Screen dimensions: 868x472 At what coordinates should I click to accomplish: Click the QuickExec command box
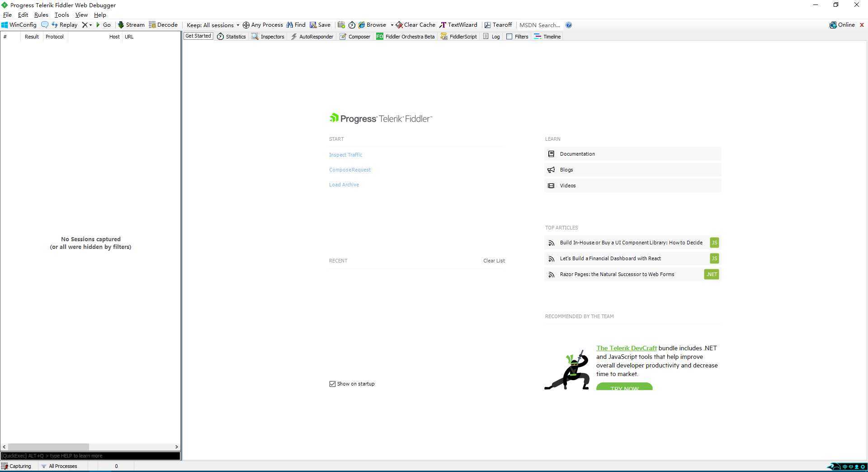(x=90, y=456)
